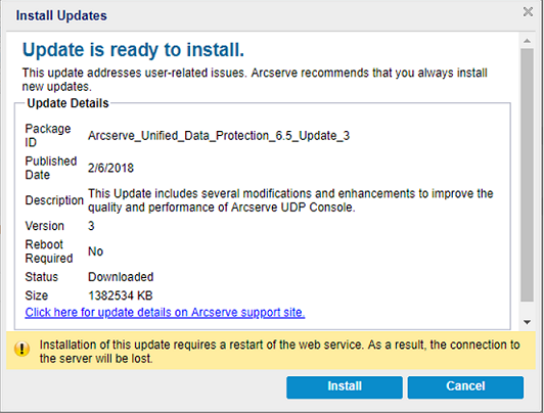
Task: Click the scrollbar up arrow
Action: (x=527, y=41)
